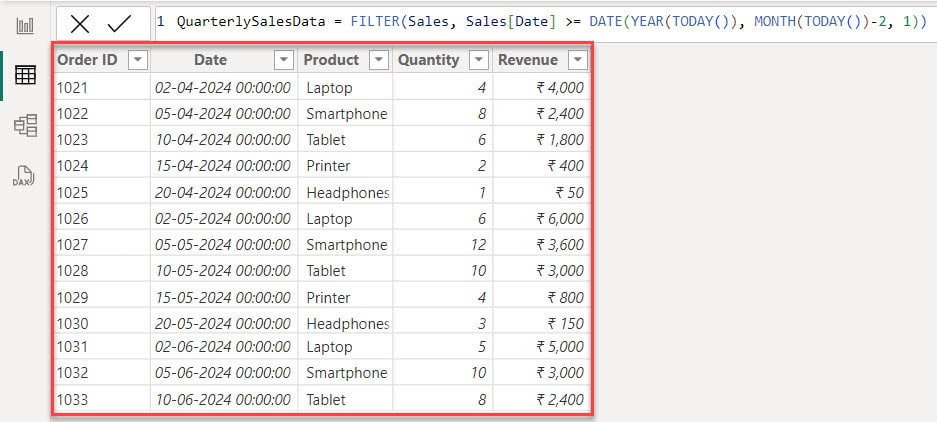Select the Headphones cell in order 1025 row
The width and height of the screenshot is (937, 422).
[345, 192]
